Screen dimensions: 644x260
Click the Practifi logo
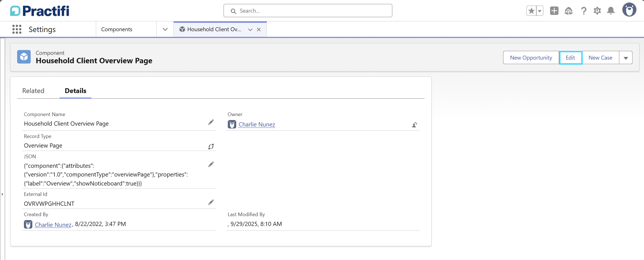tap(40, 11)
